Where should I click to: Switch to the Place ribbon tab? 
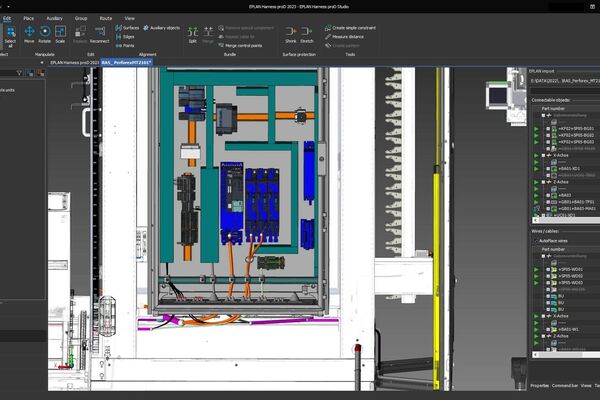28,18
